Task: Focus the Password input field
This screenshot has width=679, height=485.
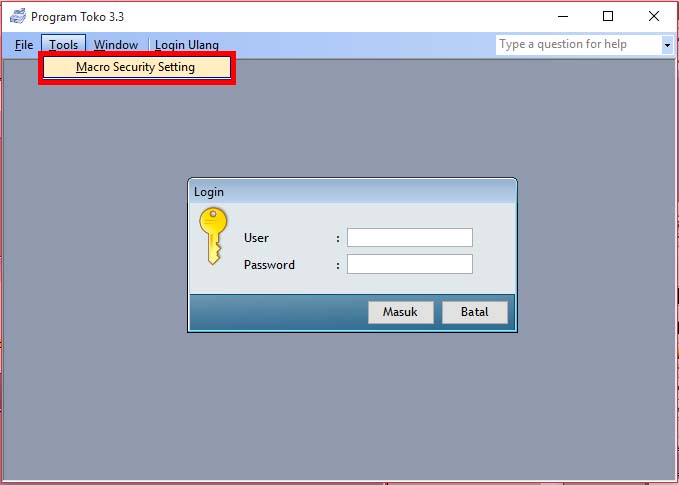Action: coord(409,265)
